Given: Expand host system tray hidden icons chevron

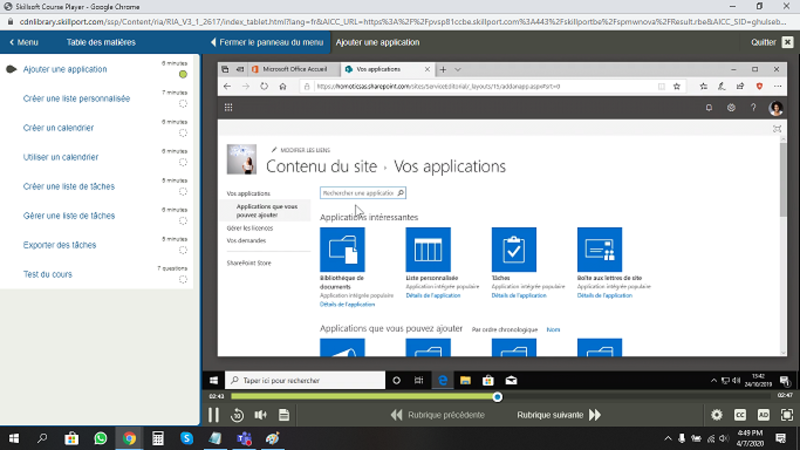Looking at the screenshot, I should click(x=667, y=439).
